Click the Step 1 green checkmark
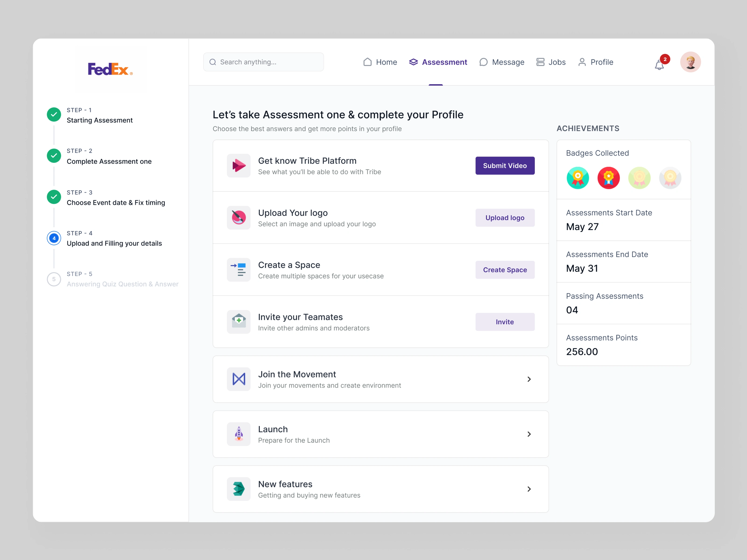 (54, 115)
